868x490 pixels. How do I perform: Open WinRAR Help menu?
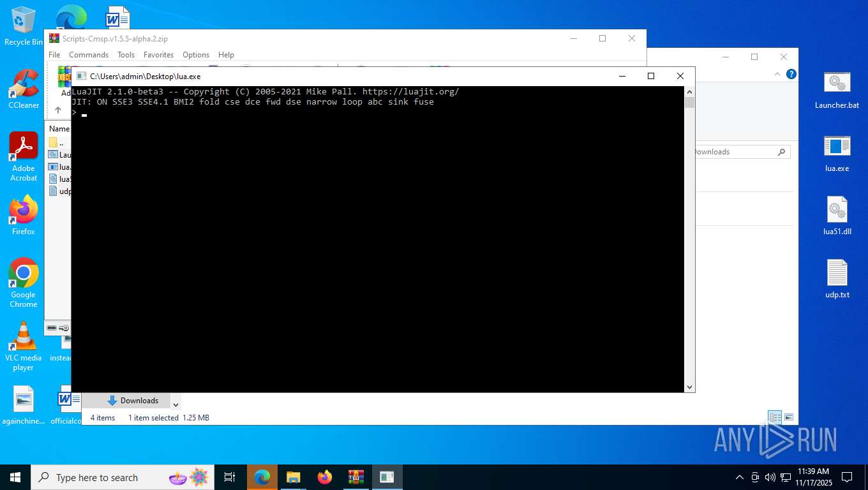point(226,55)
